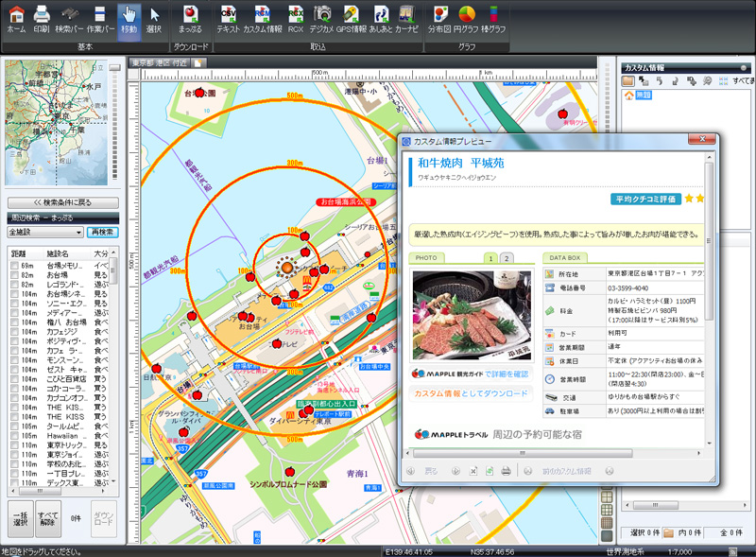Click the DATA BOX section tab
Screen dimensions: 756x557
point(565,258)
